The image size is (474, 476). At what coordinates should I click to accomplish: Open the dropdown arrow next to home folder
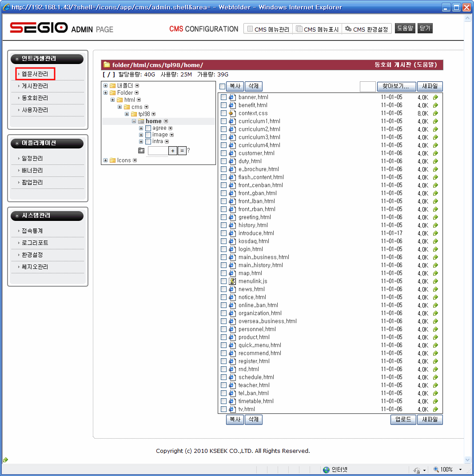coord(166,121)
